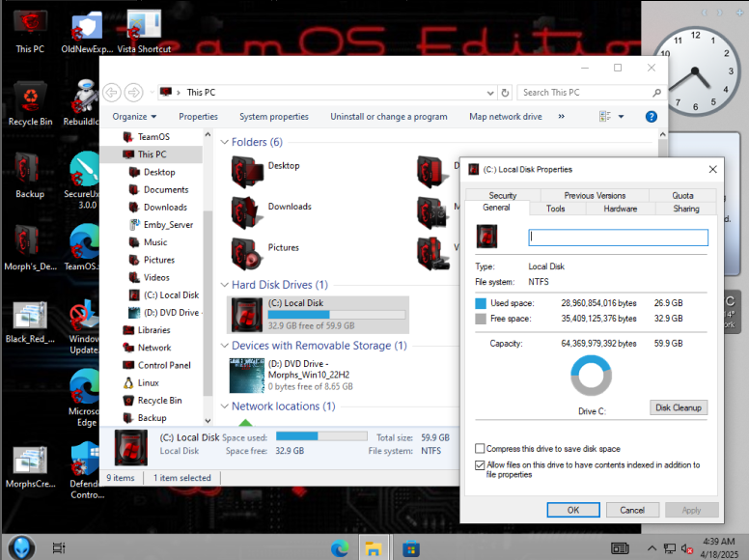Image resolution: width=749 pixels, height=560 pixels.
Task: Open the Morph's_De... desktop icon
Action: 30,247
